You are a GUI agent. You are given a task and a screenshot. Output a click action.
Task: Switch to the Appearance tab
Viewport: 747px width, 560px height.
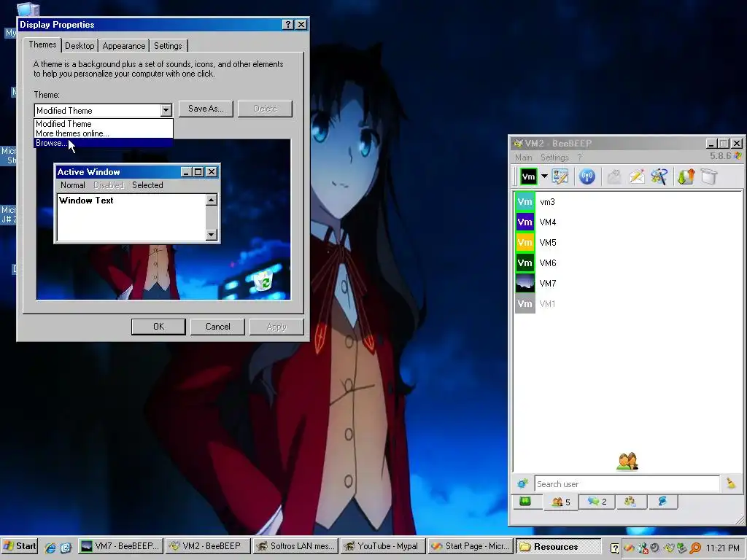pyautogui.click(x=124, y=46)
